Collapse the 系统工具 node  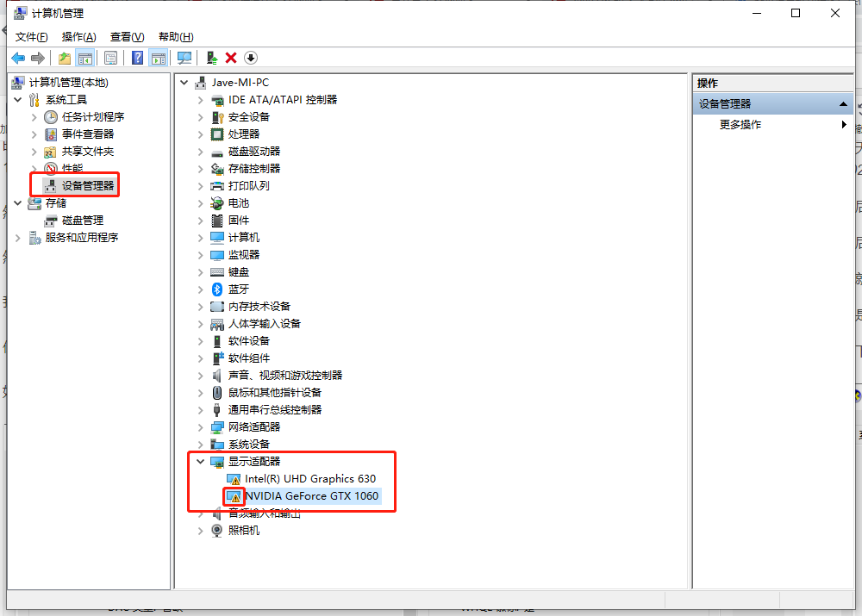coord(17,99)
